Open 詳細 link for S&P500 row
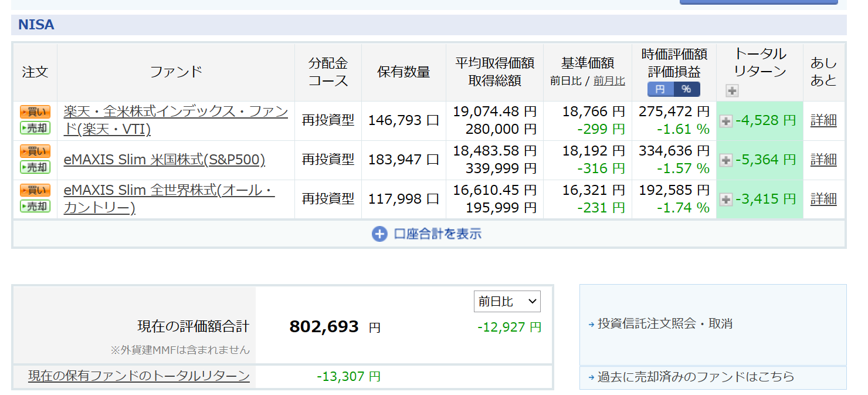The height and width of the screenshot is (395, 868). pyautogui.click(x=823, y=160)
